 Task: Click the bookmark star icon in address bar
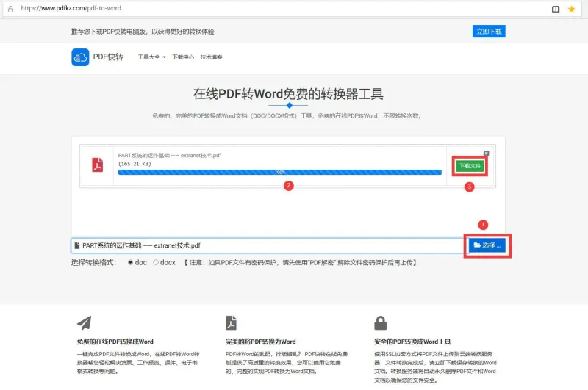click(571, 9)
